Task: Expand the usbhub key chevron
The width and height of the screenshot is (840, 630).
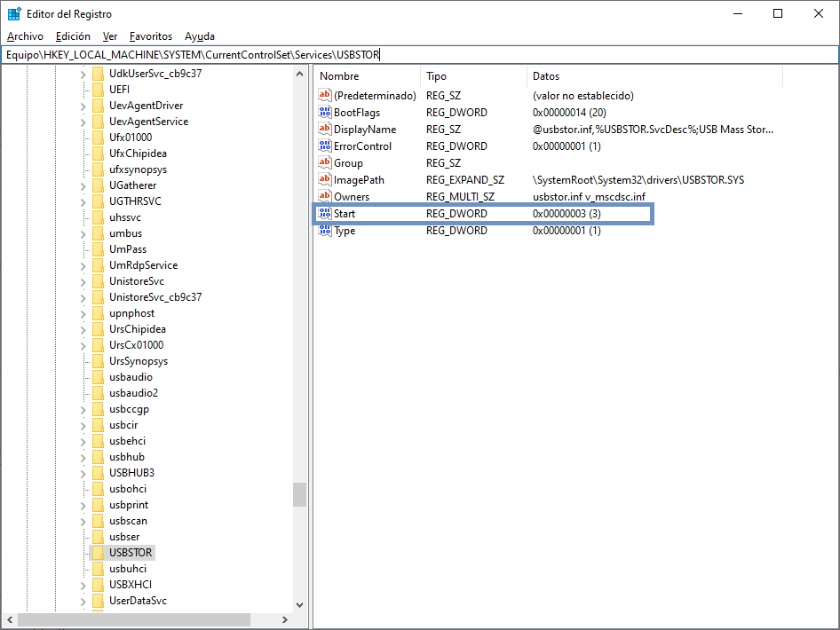Action: (x=83, y=457)
